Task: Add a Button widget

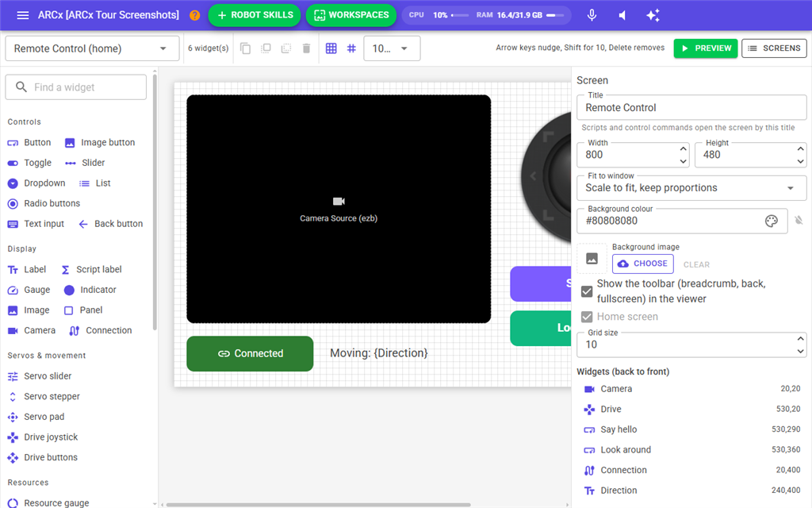Action: [29, 143]
